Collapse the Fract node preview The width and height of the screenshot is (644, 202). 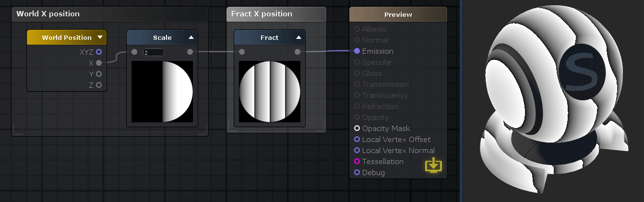point(298,37)
